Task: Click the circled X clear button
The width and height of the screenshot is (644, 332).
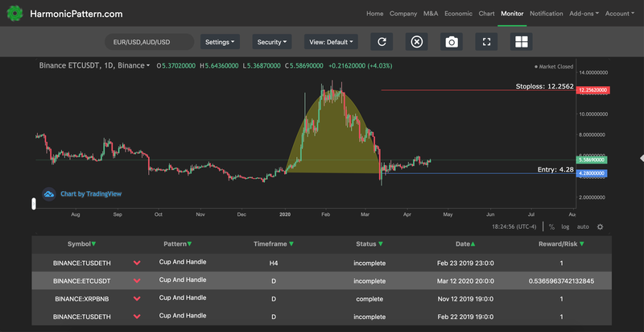Action: pos(417,42)
